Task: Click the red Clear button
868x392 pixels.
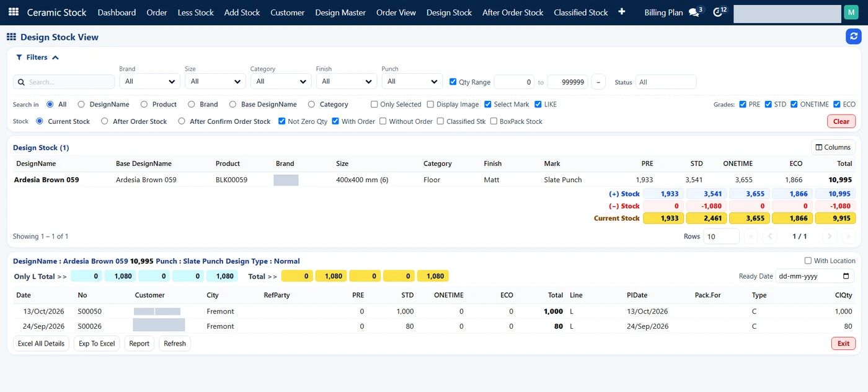Action: pos(841,121)
